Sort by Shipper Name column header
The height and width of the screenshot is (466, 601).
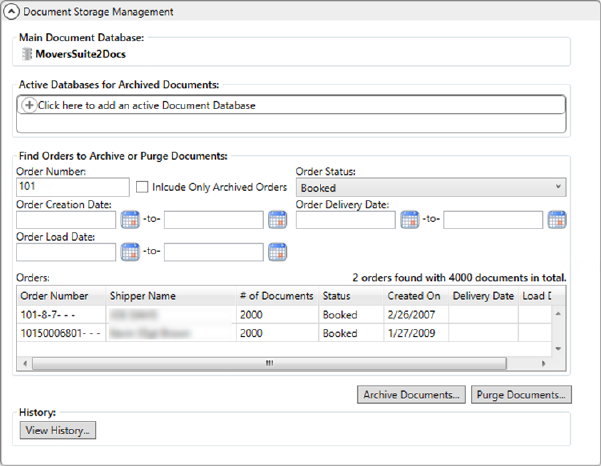(x=170, y=296)
